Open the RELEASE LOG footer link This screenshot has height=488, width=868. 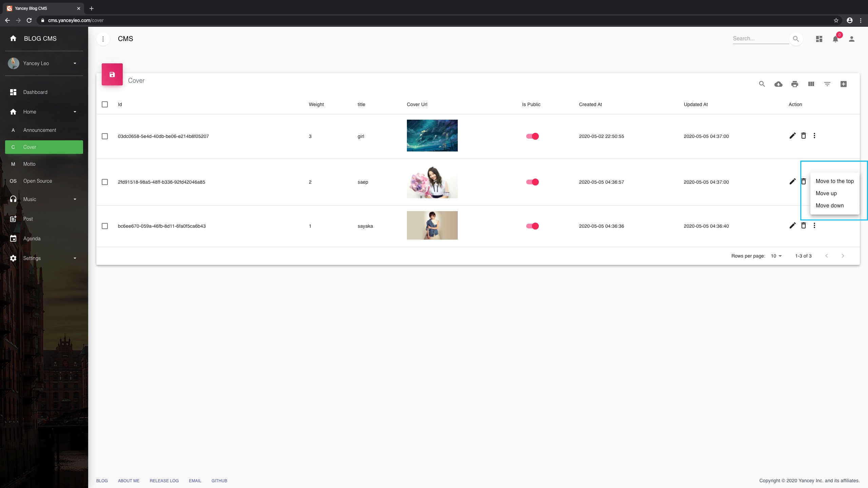(164, 481)
